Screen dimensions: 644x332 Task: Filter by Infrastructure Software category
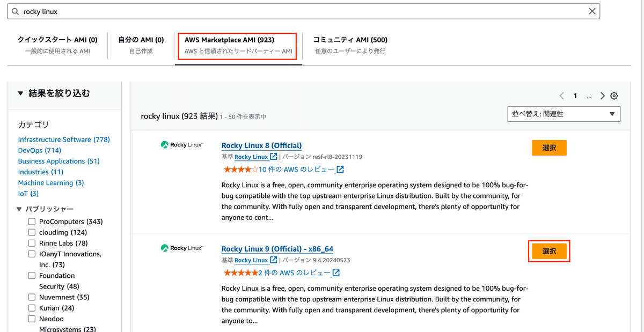[64, 139]
